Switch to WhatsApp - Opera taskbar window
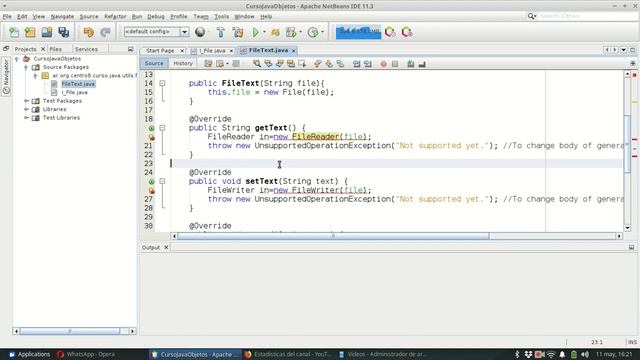640x360 pixels. [x=86, y=354]
